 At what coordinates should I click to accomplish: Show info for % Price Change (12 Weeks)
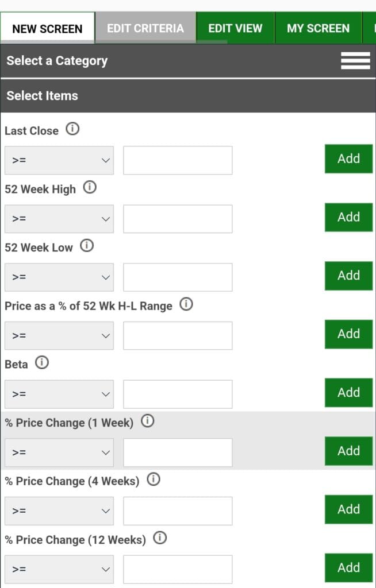(x=160, y=538)
